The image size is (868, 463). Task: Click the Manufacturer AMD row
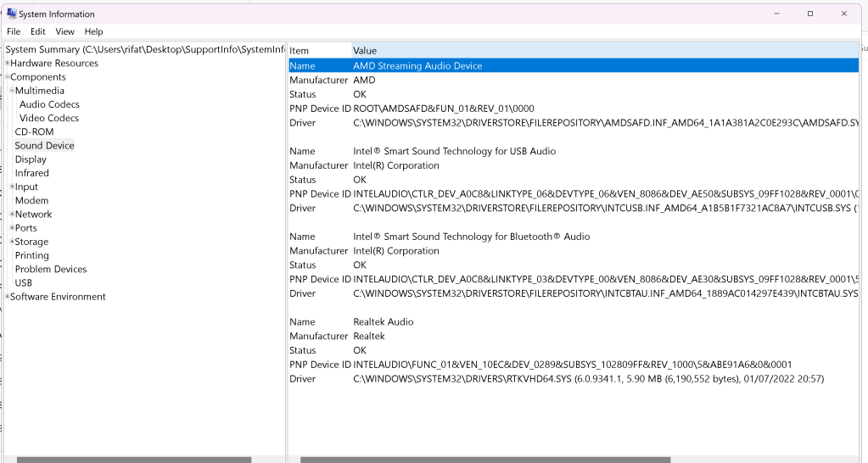coord(574,81)
